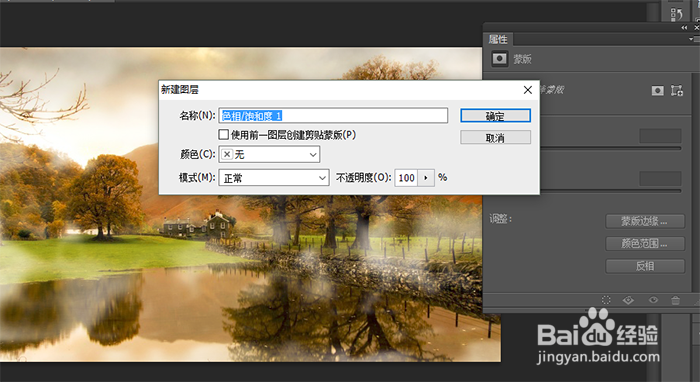The image size is (700, 382).
Task: Click the 反相 invert button
Action: [645, 266]
